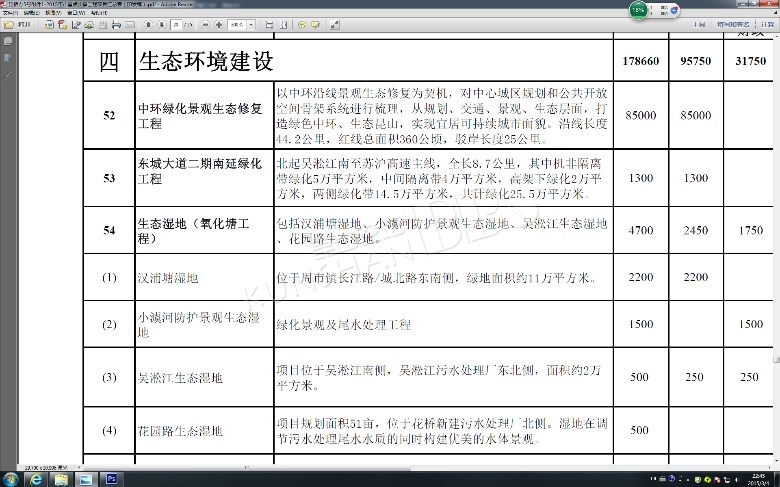The height and width of the screenshot is (487, 780).
Task: Click the value 1750 in row 54
Action: [x=751, y=230]
